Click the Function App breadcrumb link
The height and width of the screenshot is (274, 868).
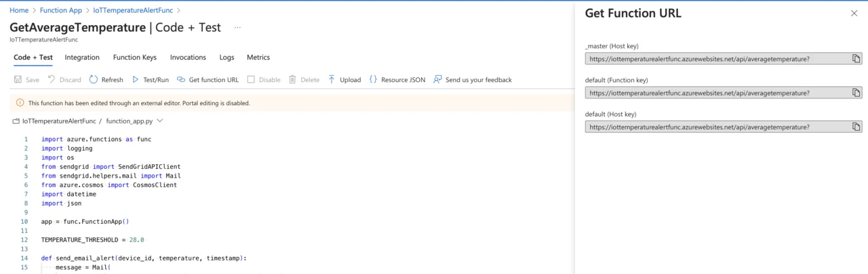pyautogui.click(x=61, y=10)
